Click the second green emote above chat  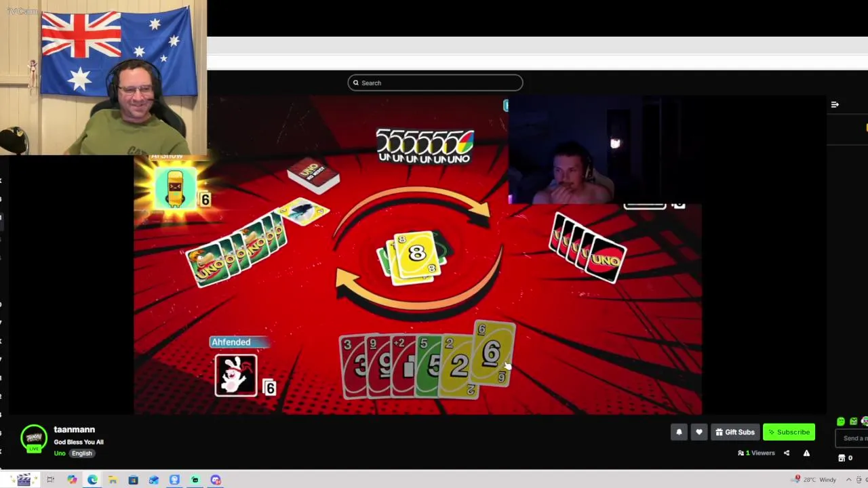(x=854, y=422)
